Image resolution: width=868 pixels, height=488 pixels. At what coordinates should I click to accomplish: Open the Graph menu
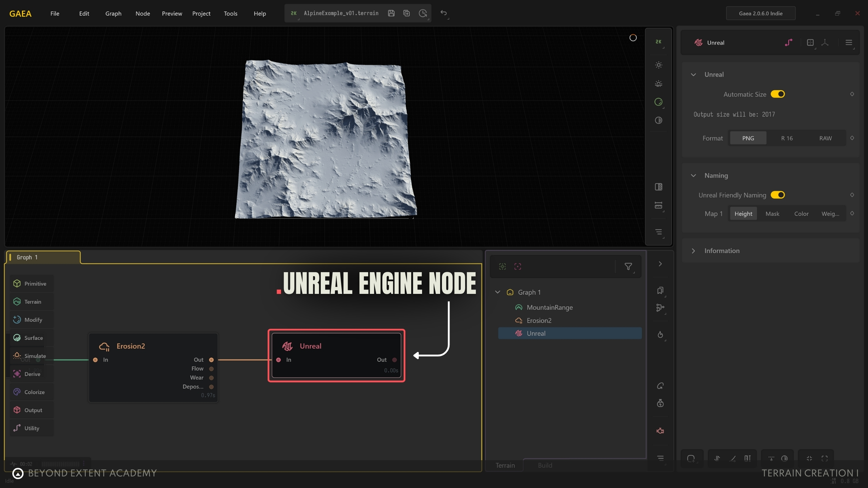[113, 13]
